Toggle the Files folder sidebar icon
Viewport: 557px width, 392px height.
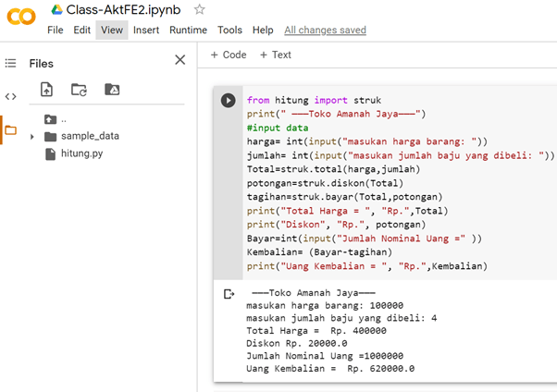pyautogui.click(x=11, y=129)
